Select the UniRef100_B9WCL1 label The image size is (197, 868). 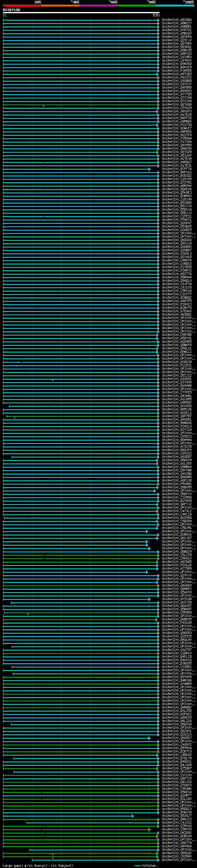pos(177,352)
